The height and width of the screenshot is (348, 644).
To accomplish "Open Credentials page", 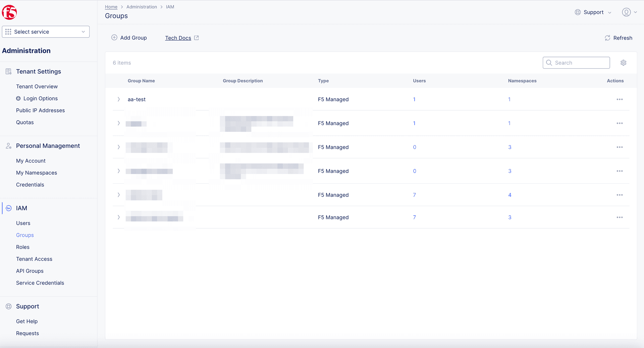I will [x=30, y=185].
